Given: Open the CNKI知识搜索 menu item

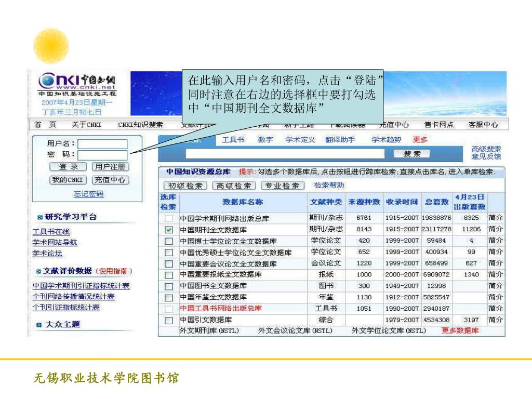Looking at the screenshot, I should tap(140, 125).
